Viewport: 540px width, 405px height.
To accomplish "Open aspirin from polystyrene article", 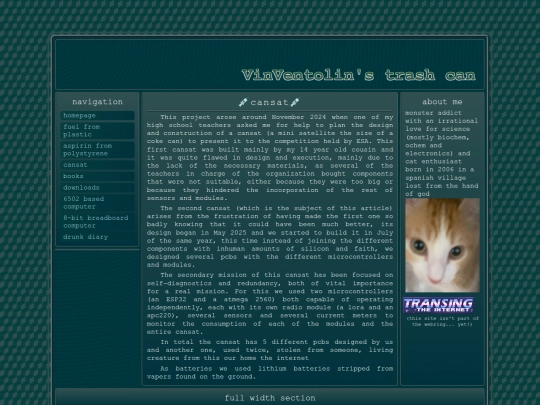I will pyautogui.click(x=97, y=150).
